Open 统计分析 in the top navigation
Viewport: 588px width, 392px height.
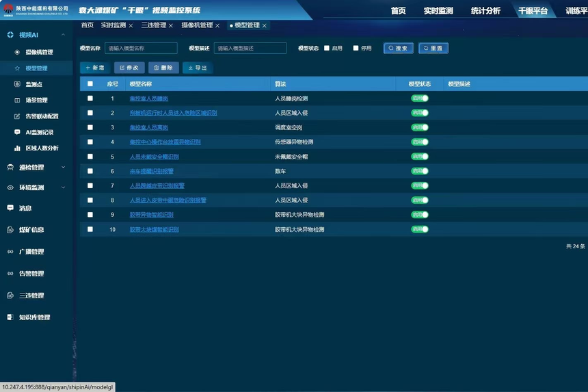tap(485, 11)
